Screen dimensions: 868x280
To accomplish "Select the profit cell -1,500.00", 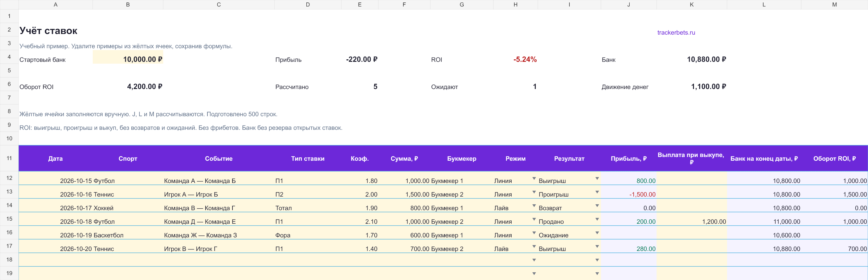I will (628, 192).
